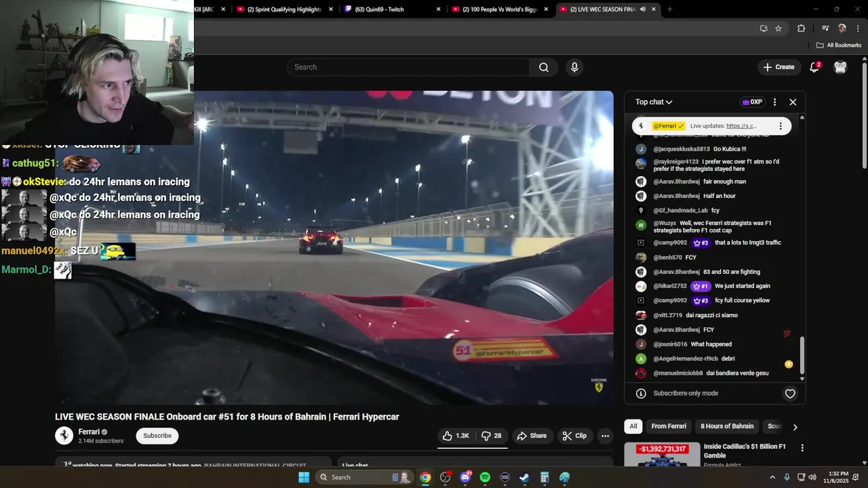Close the Sprint Qualifying Highlights tab
This screenshot has width=868, height=488.
[x=331, y=9]
